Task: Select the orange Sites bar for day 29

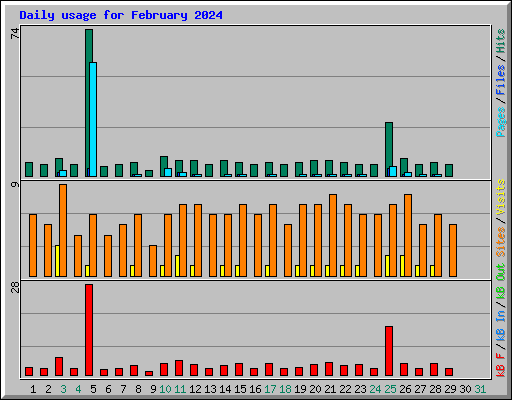Action: pyautogui.click(x=453, y=250)
